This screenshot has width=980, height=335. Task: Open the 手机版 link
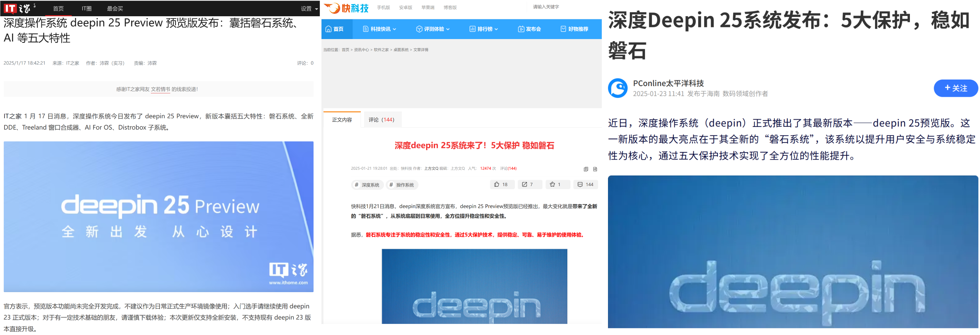(x=384, y=7)
